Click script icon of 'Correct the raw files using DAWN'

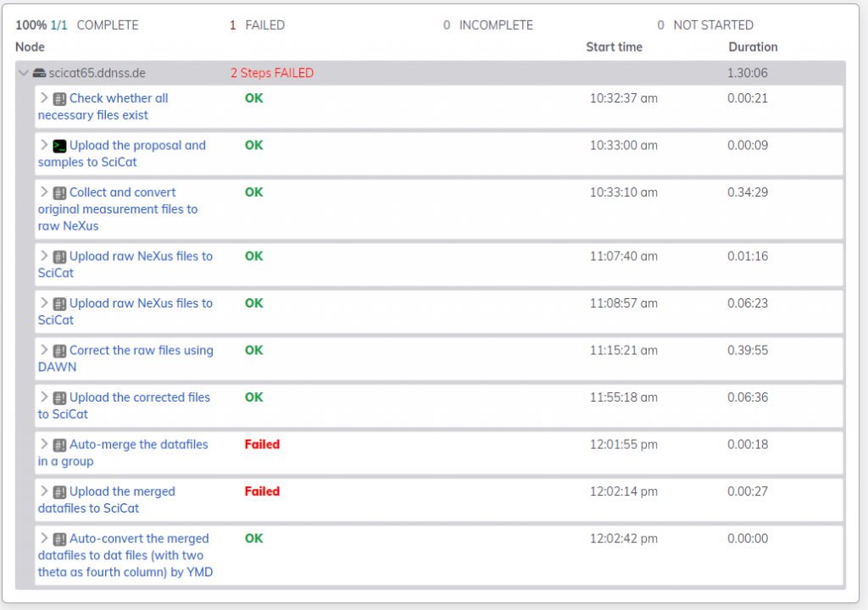[59, 351]
